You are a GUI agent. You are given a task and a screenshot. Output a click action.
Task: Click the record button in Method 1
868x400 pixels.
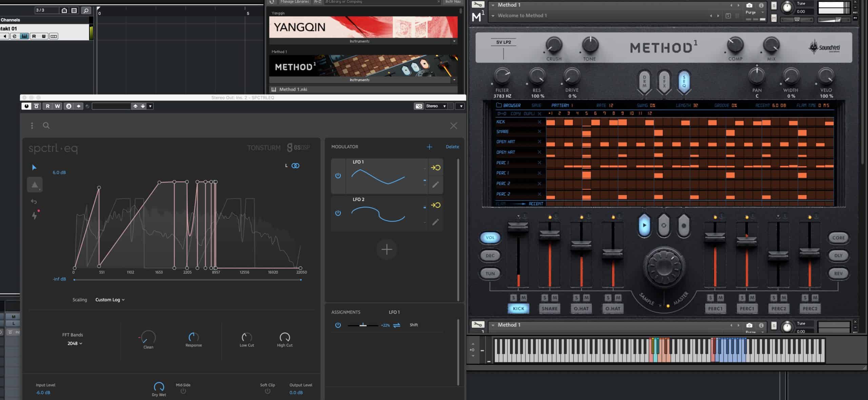[x=684, y=225]
